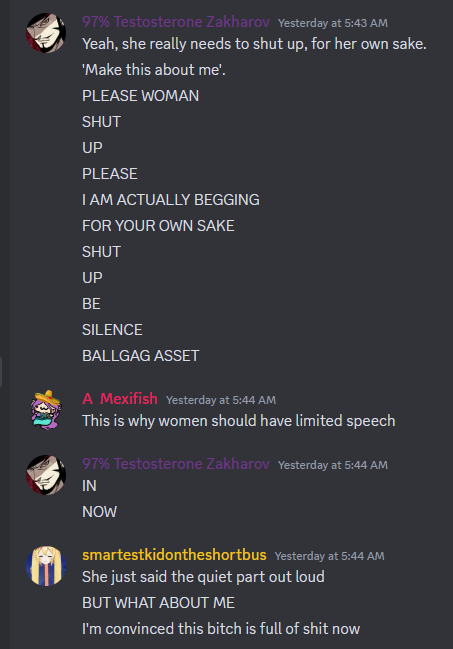Click the grey sidebar handle at left edge
The width and height of the screenshot is (453, 649).
coord(1,372)
